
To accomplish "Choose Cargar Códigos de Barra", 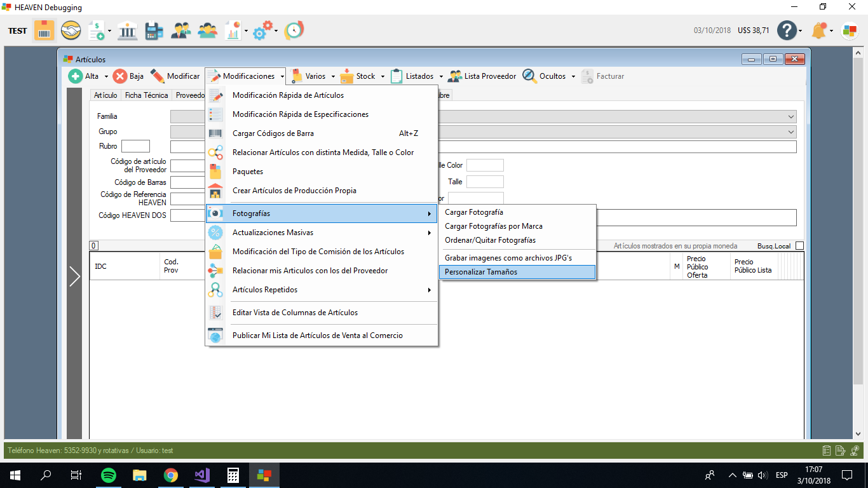I will point(322,133).
